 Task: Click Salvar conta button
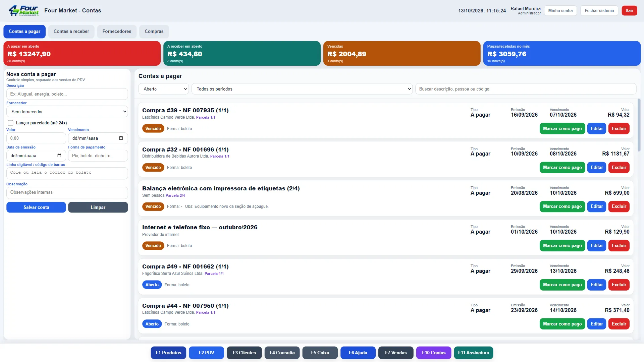[x=36, y=207]
